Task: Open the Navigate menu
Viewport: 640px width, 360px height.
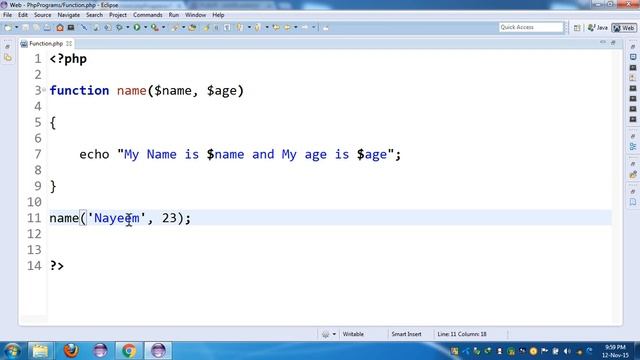Action: pos(69,15)
